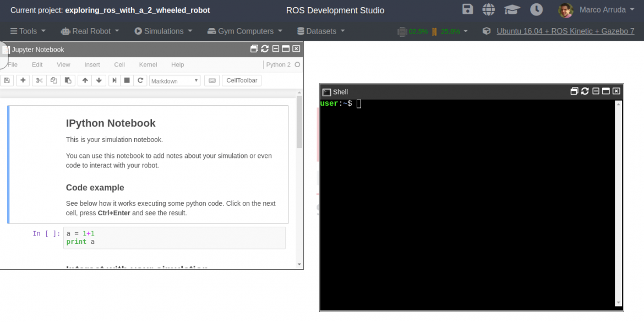Click the memory usage icon beside 25.8%
Screen dimensions: 644x322
tap(434, 31)
